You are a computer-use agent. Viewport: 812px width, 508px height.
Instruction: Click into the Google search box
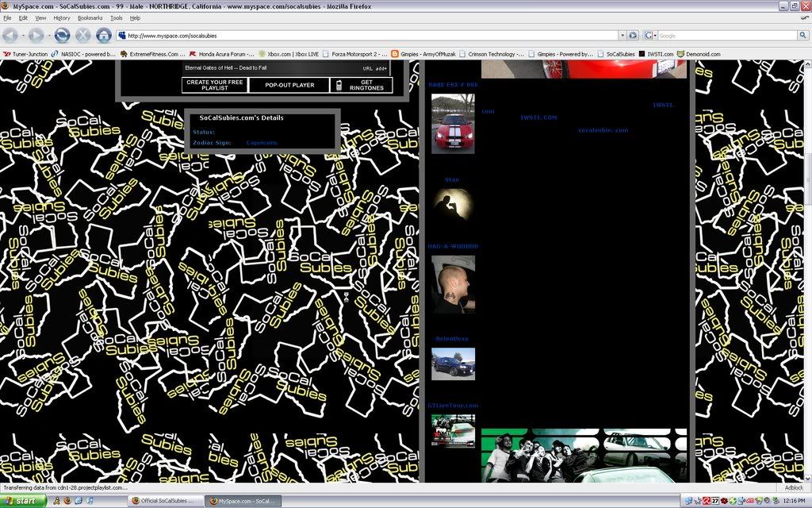(x=727, y=35)
